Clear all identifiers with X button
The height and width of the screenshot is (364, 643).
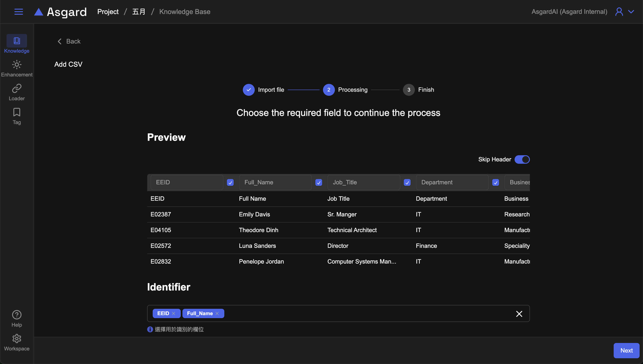tap(519, 314)
